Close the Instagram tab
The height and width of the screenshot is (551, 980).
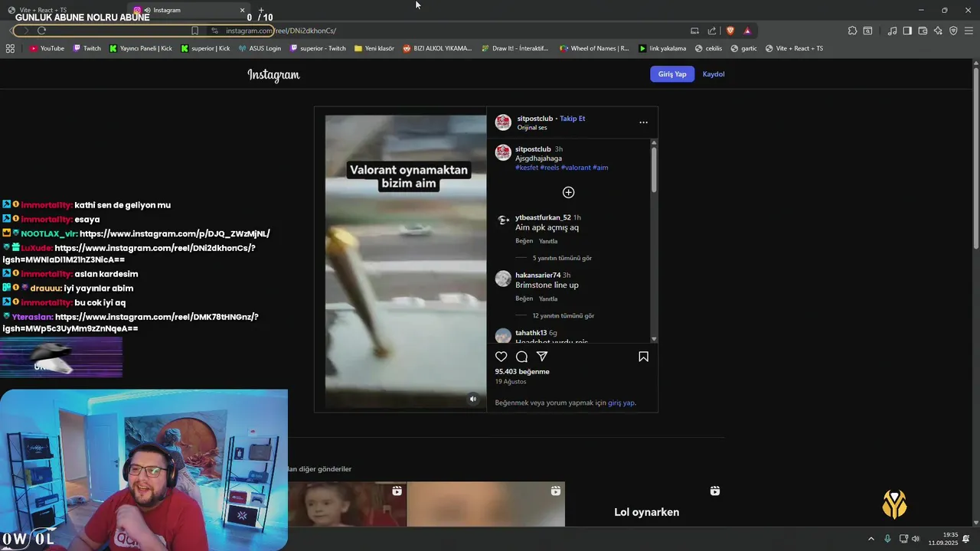pyautogui.click(x=243, y=10)
